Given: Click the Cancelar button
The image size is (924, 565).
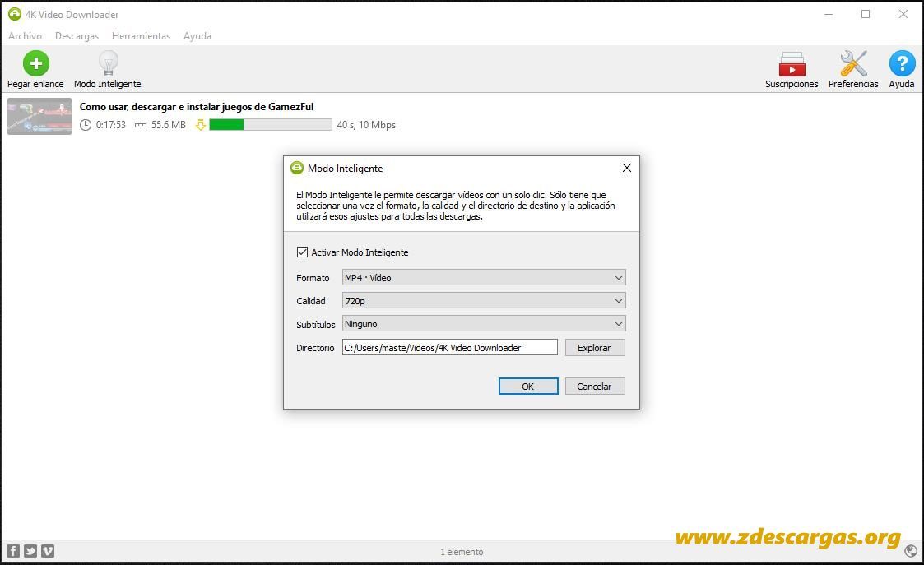Looking at the screenshot, I should (595, 386).
